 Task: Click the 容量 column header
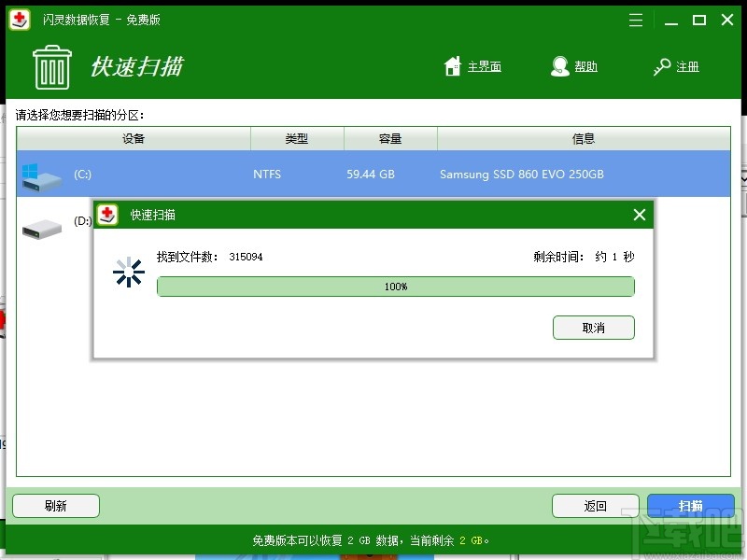click(390, 138)
